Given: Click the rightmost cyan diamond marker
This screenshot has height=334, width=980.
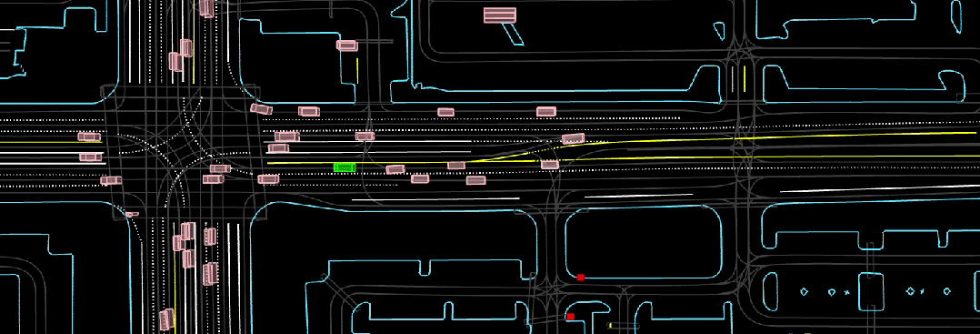Looking at the screenshot, I should click(x=947, y=291).
